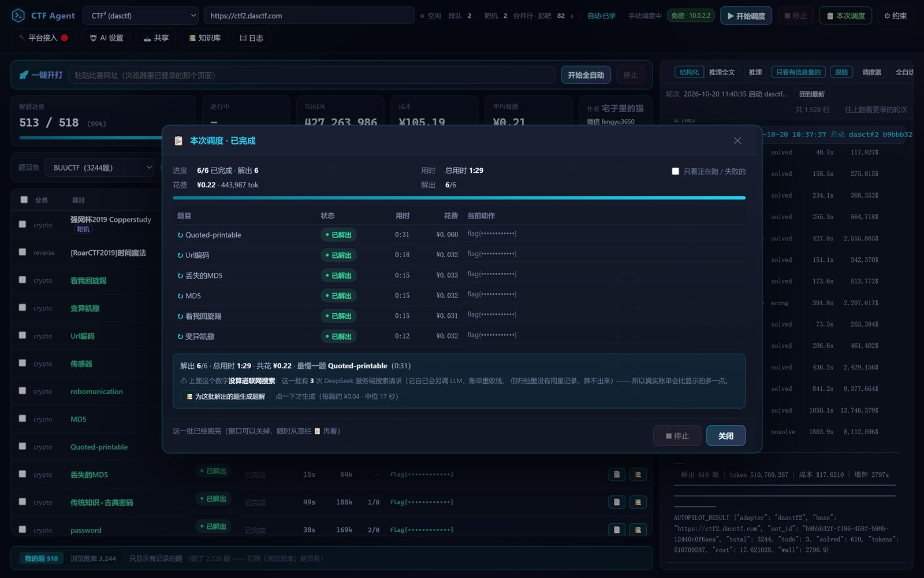Screen dimensions: 924x578
Task: Click the refresh icon beside 看我回旋踢 in dialog
Action: pos(180,316)
